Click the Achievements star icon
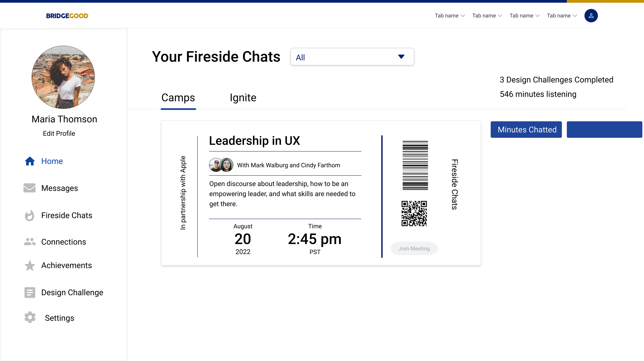The image size is (644, 361). pyautogui.click(x=30, y=265)
